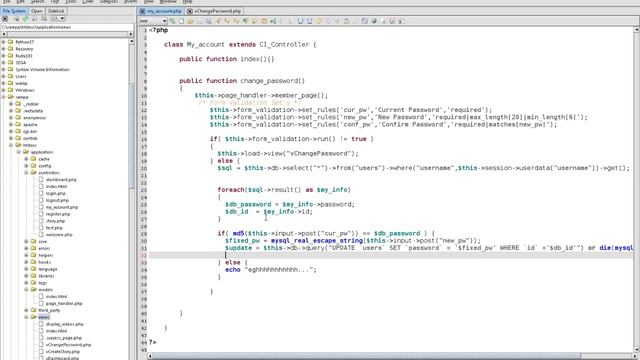Select the cache folder
This screenshot has width=640, height=360.
click(x=44, y=159)
